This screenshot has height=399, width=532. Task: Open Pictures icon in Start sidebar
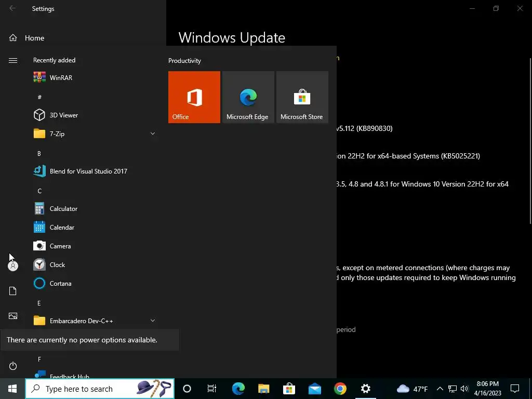pos(13,316)
